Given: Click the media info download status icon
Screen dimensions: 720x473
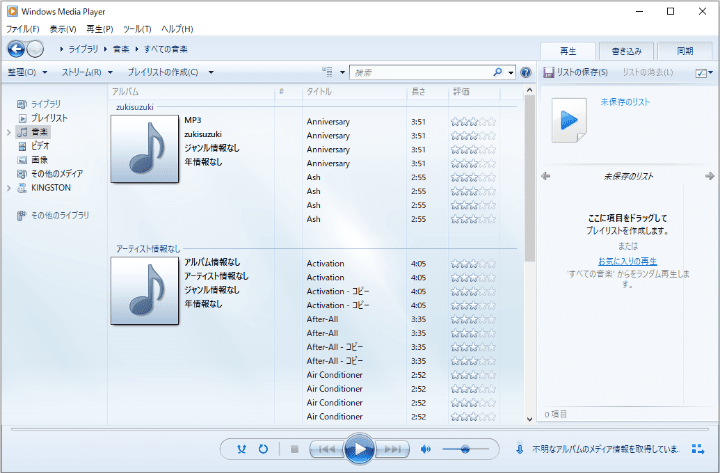Looking at the screenshot, I should coord(519,449).
